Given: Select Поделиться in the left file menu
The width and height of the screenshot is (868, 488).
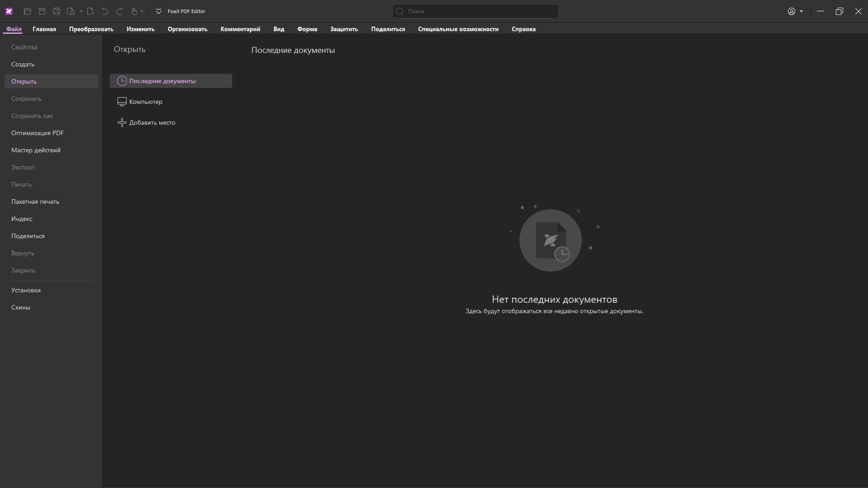Looking at the screenshot, I should point(52,236).
